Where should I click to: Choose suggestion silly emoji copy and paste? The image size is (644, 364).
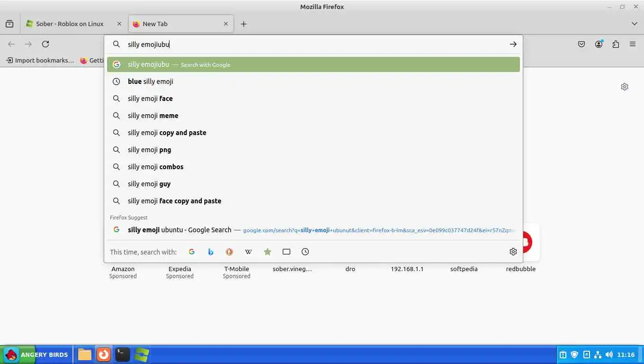313,133
